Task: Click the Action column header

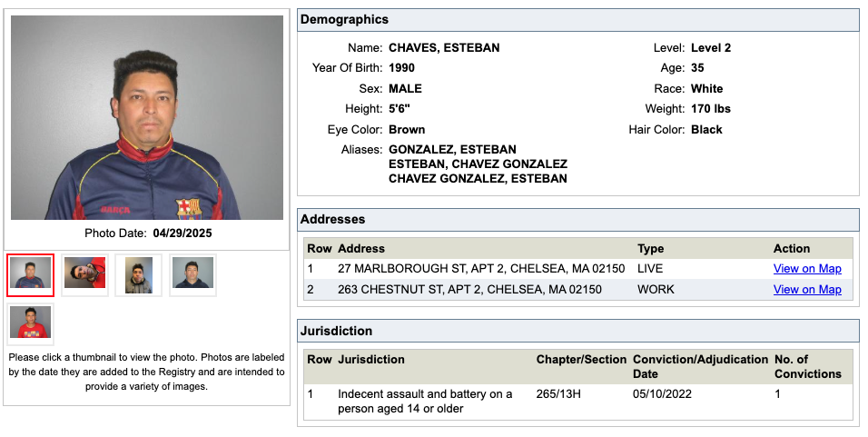Action: (x=791, y=248)
